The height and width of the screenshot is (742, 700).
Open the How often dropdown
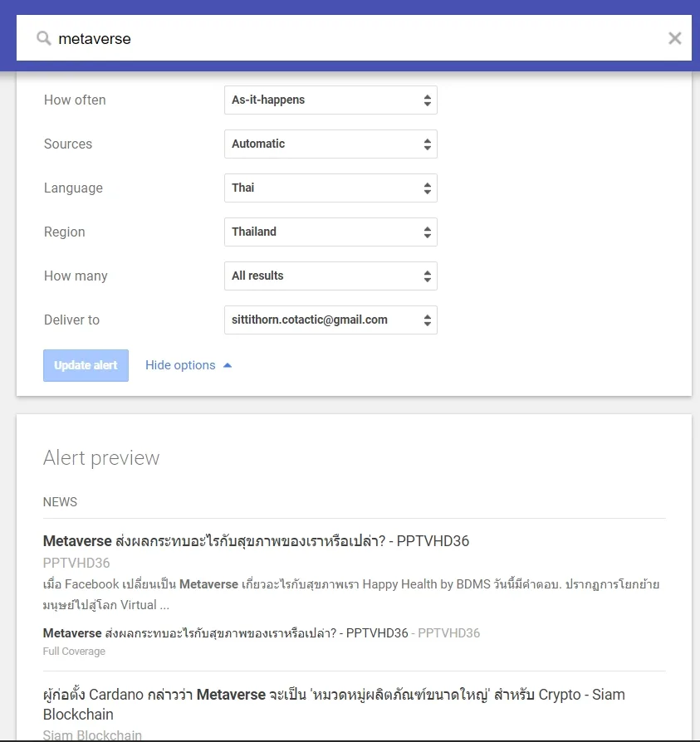(330, 100)
